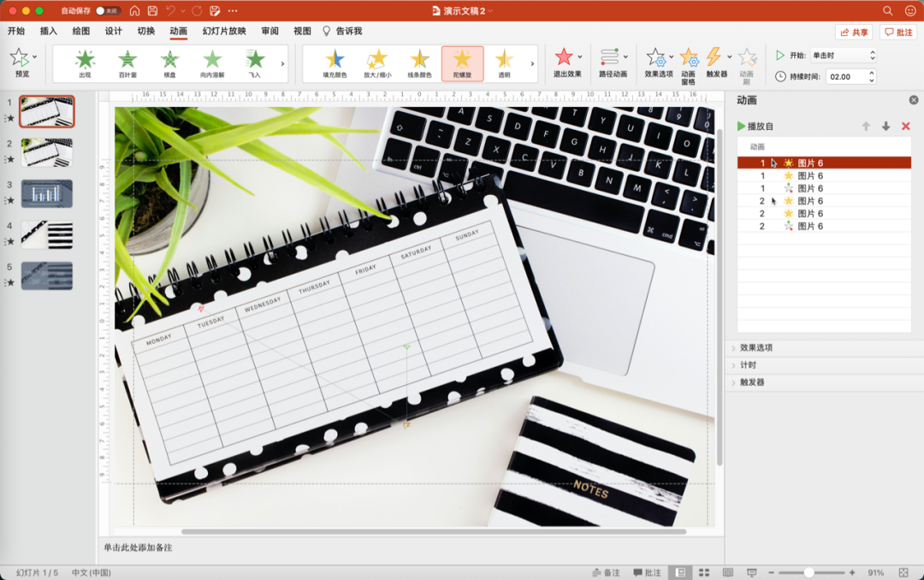The height and width of the screenshot is (580, 924).
Task: Open the 开始 ribbon tab
Action: tap(16, 32)
